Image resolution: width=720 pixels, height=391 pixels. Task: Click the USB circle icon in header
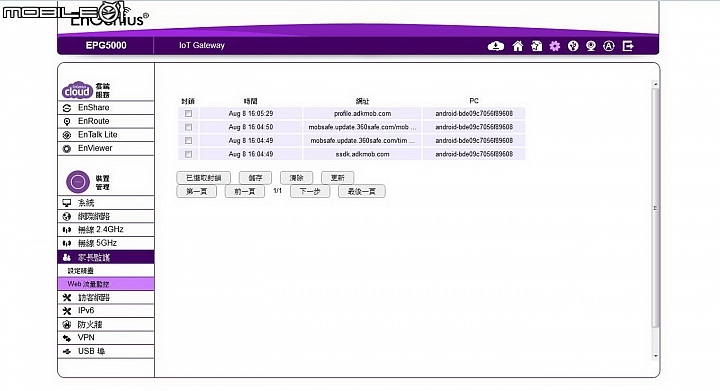(x=573, y=46)
